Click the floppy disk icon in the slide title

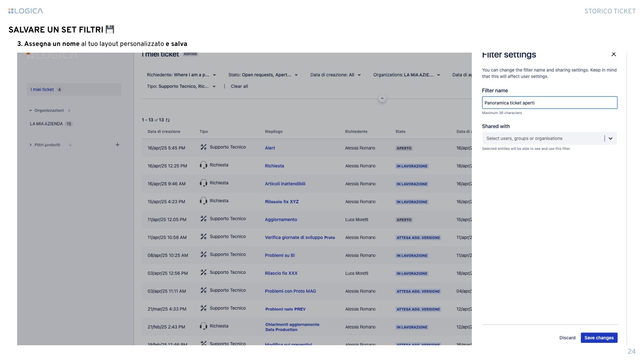click(110, 29)
